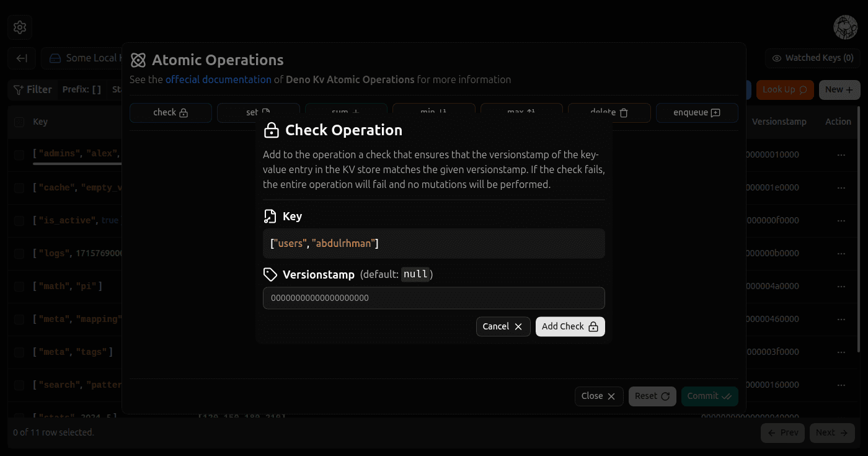Image resolution: width=868 pixels, height=456 pixels.
Task: Click the Check Operation lock icon
Action: coord(271,130)
